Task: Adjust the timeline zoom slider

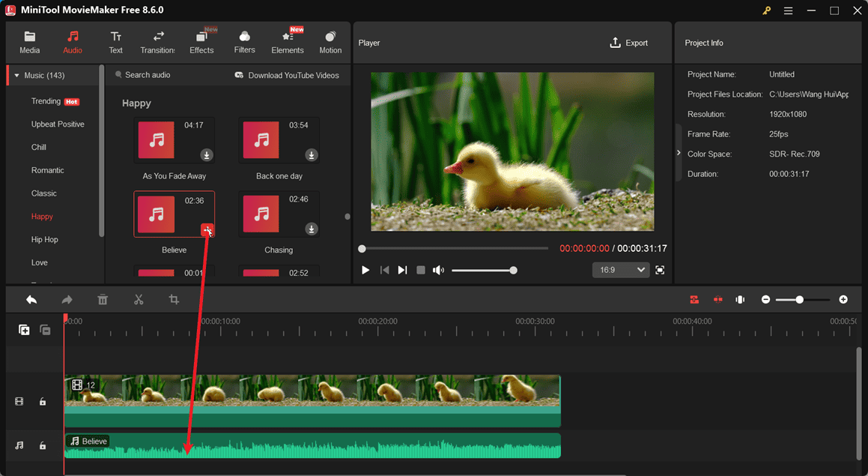Action: 803,300
